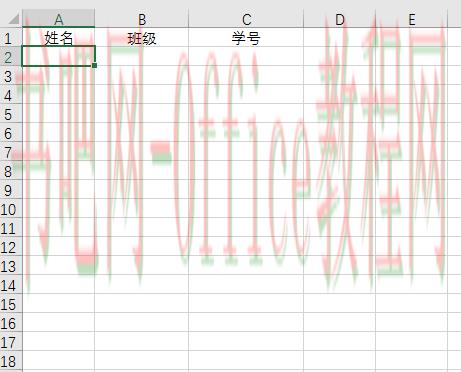Select column E header
This screenshot has width=461, height=372.
pyautogui.click(x=411, y=18)
